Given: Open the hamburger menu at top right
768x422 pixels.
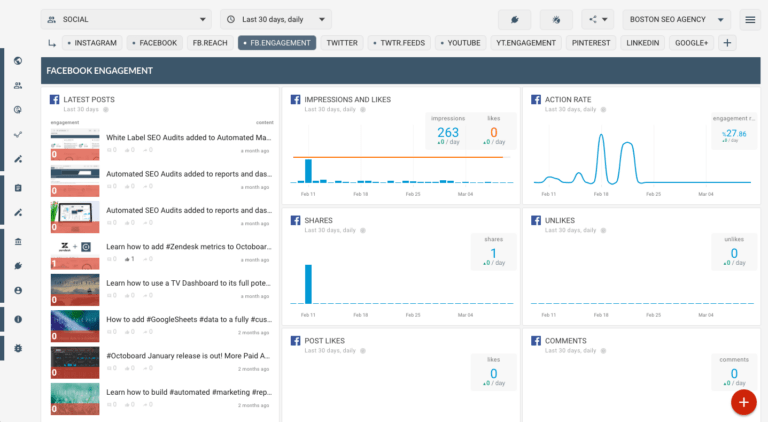Looking at the screenshot, I should coord(750,20).
